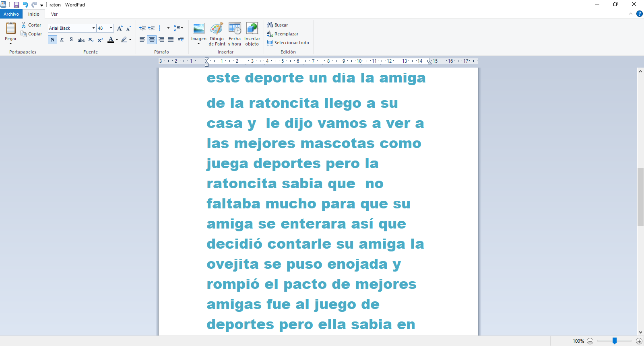Image resolution: width=644 pixels, height=346 pixels.
Task: Open the Arial Black font family dropdown
Action: (93, 28)
